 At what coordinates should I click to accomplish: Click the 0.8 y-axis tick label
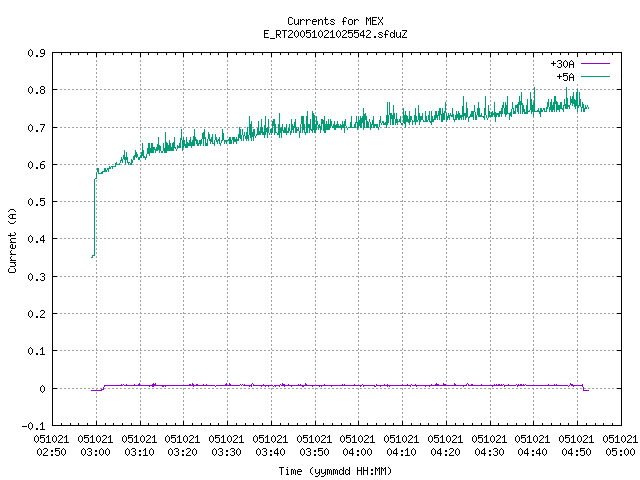pyautogui.click(x=36, y=90)
